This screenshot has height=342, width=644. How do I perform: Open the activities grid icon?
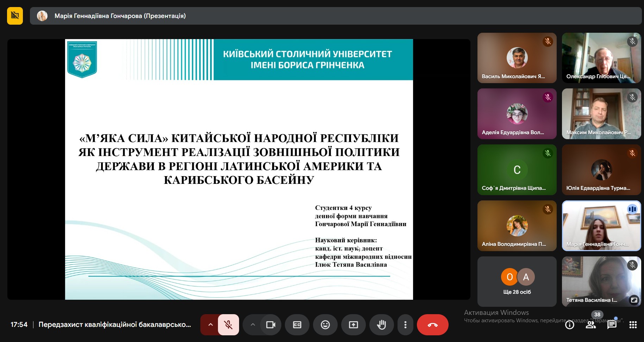click(x=633, y=325)
